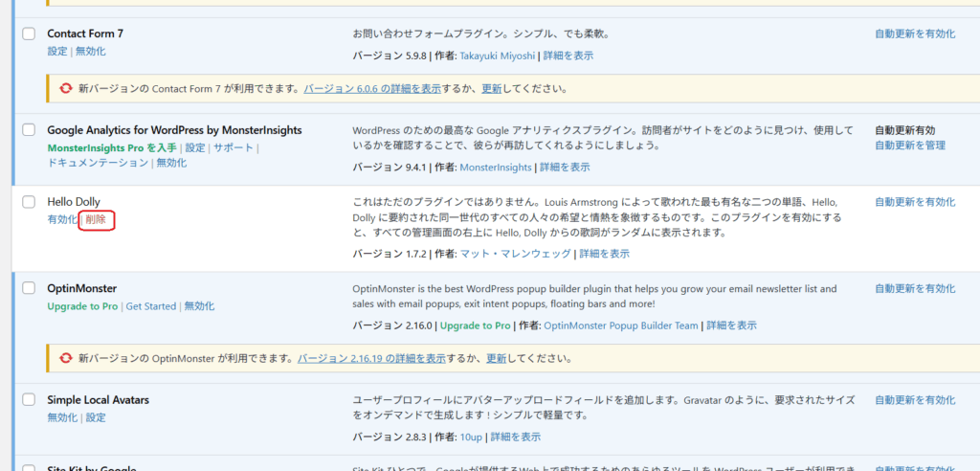980x471 pixels.
Task: Click the OptinMonster plugin title
Action: click(x=82, y=288)
